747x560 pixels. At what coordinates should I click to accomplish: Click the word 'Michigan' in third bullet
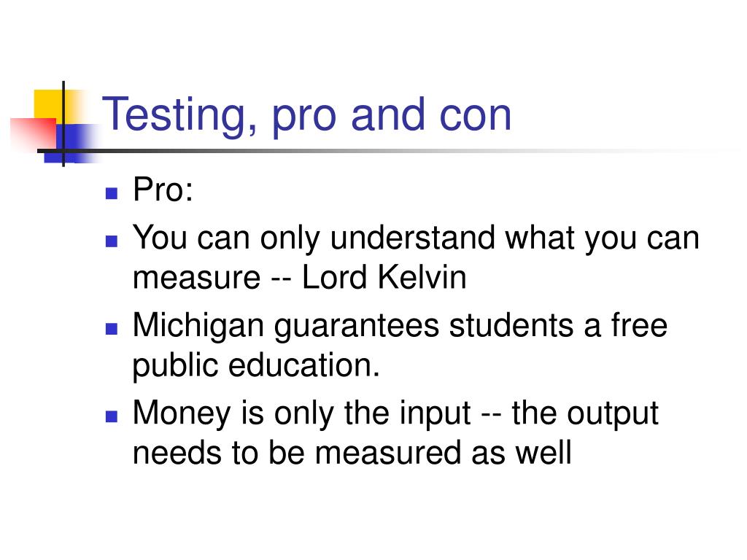(198, 326)
